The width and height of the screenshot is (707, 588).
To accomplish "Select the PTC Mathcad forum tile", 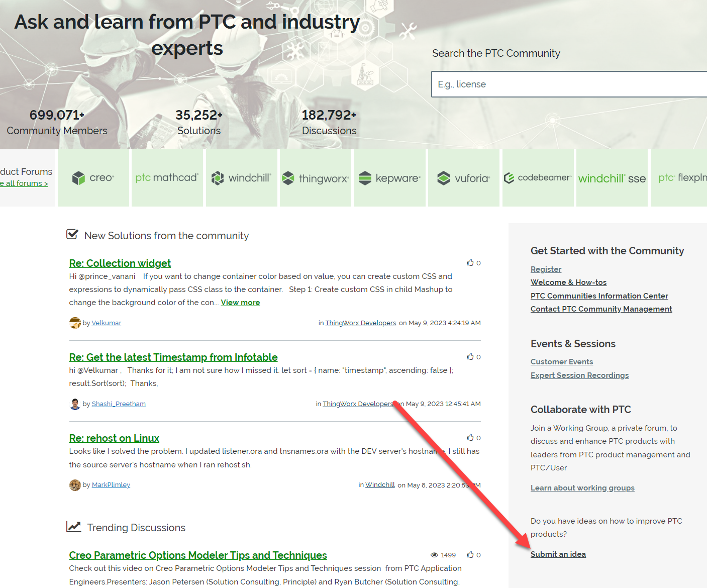I will point(167,177).
